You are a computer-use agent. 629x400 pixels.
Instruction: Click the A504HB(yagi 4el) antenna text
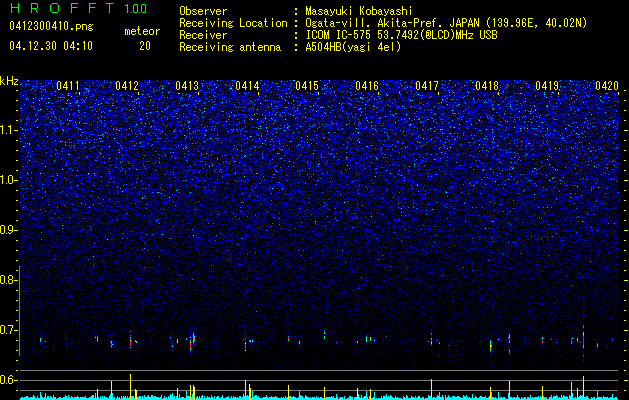[353, 47]
